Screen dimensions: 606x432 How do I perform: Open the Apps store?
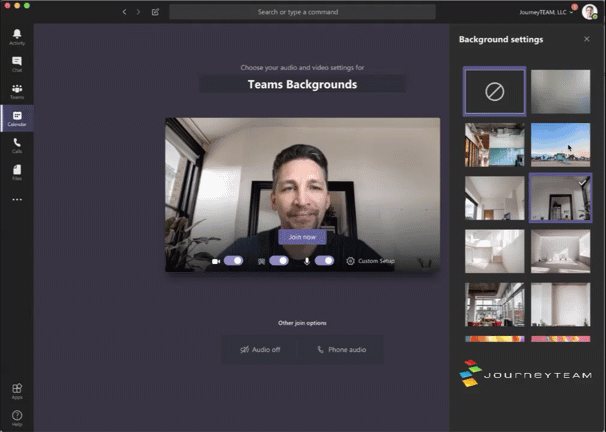point(17,391)
